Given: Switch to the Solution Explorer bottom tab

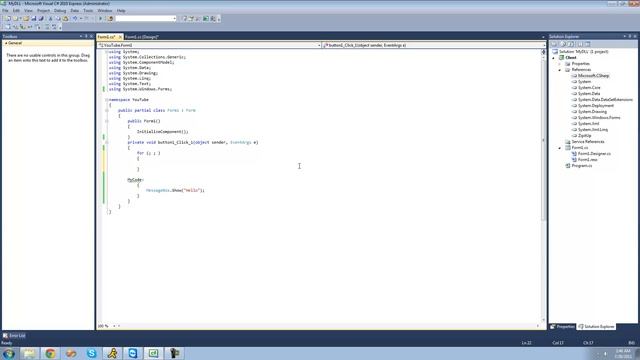Looking at the screenshot, I should [x=596, y=327].
